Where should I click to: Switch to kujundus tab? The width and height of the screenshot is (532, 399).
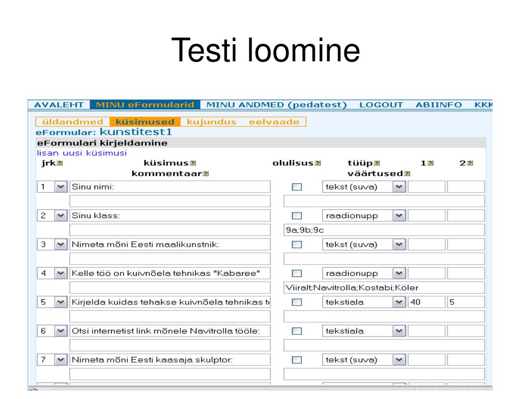tap(211, 122)
